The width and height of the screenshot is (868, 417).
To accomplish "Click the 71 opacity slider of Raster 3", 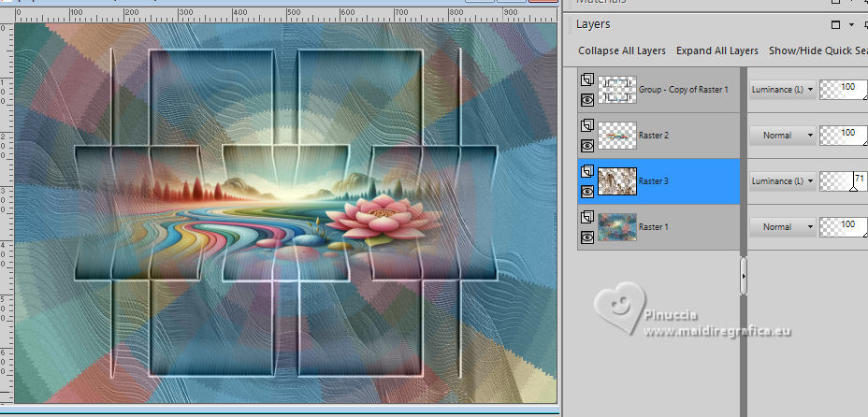I will pyautogui.click(x=843, y=181).
